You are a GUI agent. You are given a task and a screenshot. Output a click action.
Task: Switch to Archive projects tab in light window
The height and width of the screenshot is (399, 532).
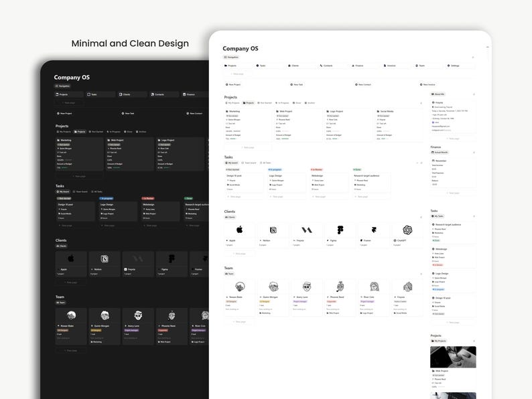310,102
